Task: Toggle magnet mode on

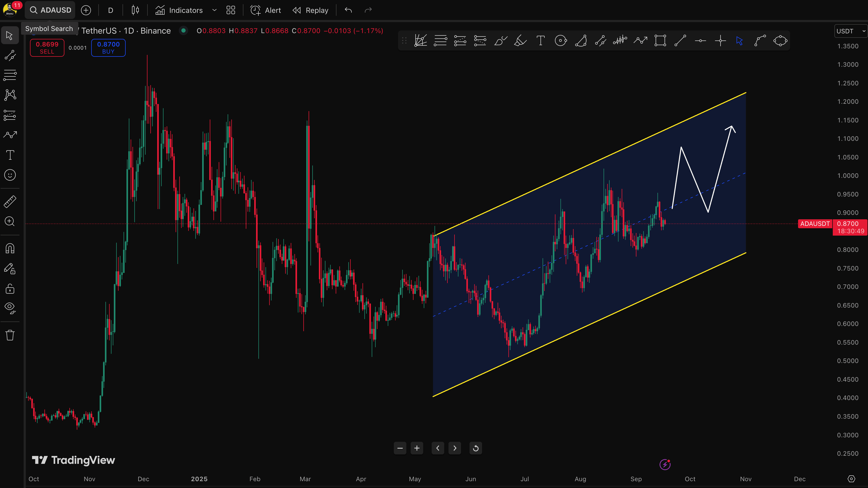Action: pyautogui.click(x=10, y=248)
